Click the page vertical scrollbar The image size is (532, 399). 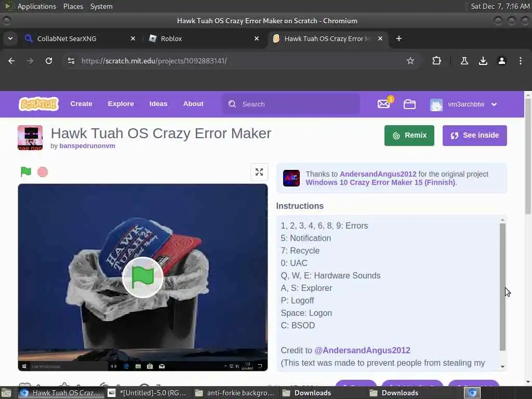point(528,156)
